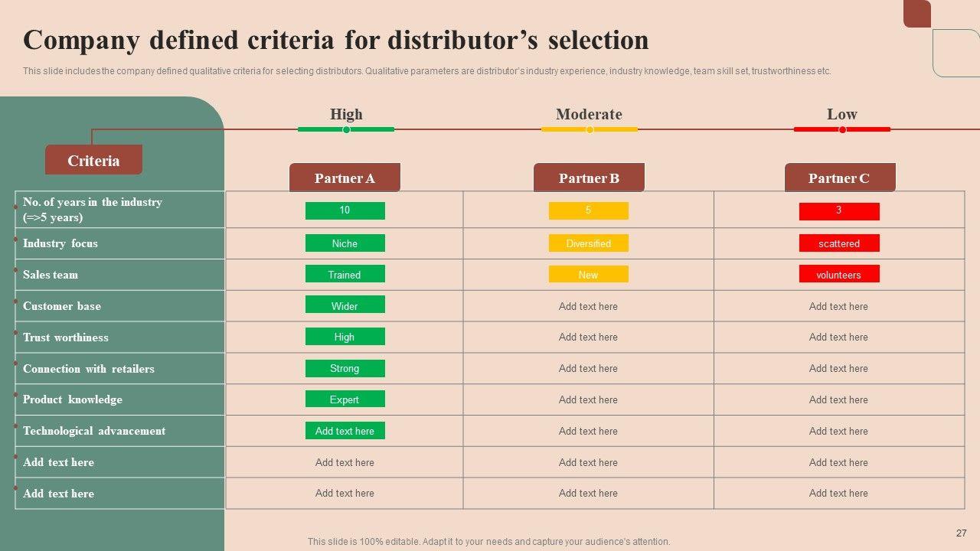Click the red dot under Low
The width and height of the screenshot is (980, 551).
click(842, 130)
